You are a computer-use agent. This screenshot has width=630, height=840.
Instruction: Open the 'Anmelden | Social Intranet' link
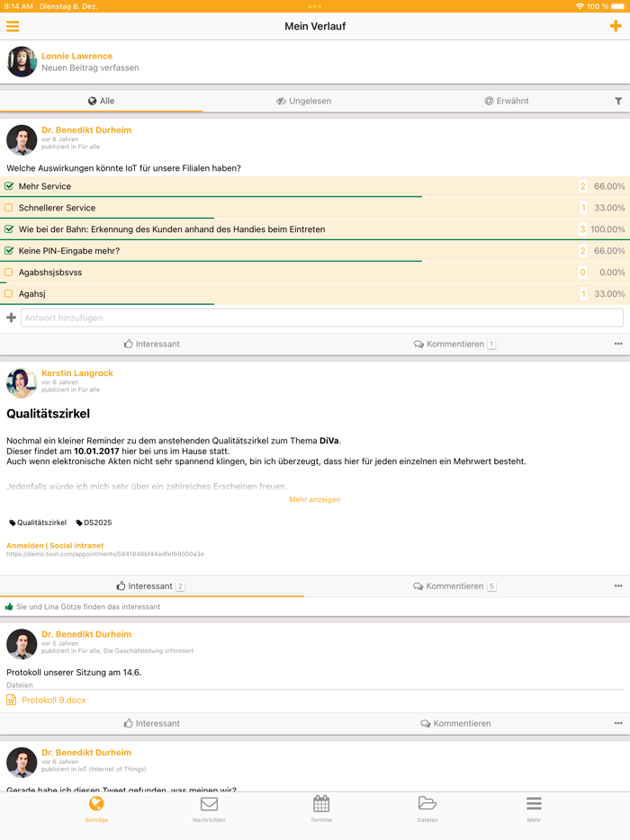(x=55, y=545)
